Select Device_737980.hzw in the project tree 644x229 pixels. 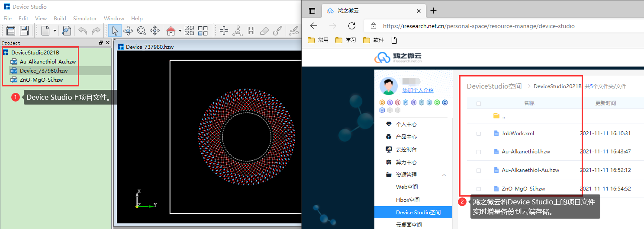pos(44,71)
